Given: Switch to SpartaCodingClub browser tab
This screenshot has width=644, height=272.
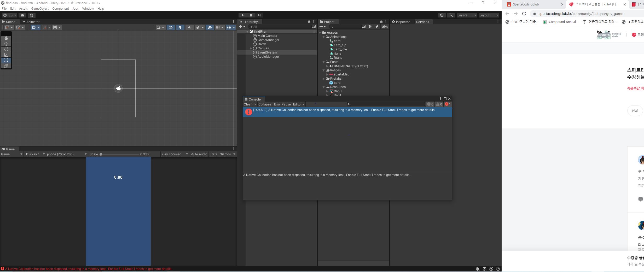Looking at the screenshot, I should click(x=535, y=4).
